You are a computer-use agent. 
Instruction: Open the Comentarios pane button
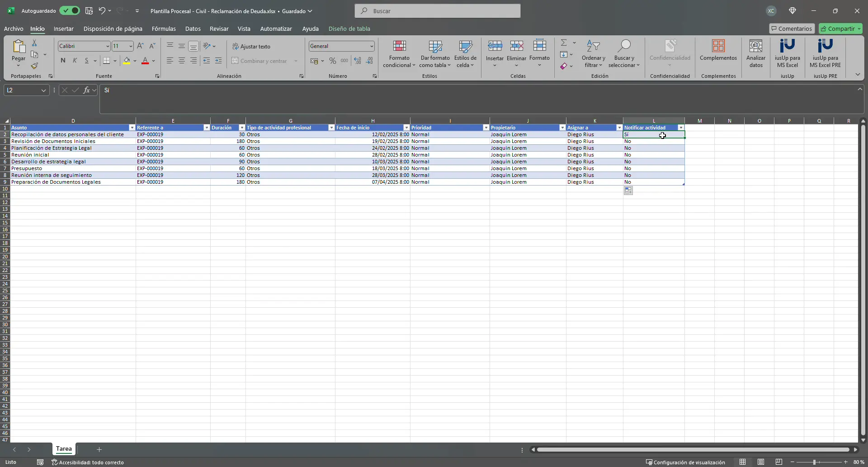coord(792,29)
